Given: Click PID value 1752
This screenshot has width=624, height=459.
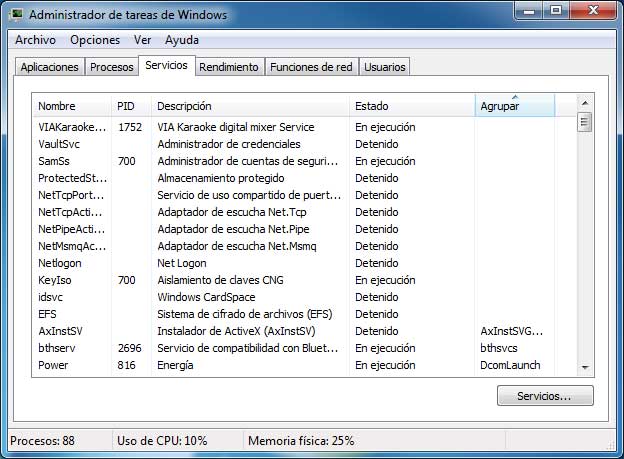Looking at the screenshot, I should click(130, 127).
